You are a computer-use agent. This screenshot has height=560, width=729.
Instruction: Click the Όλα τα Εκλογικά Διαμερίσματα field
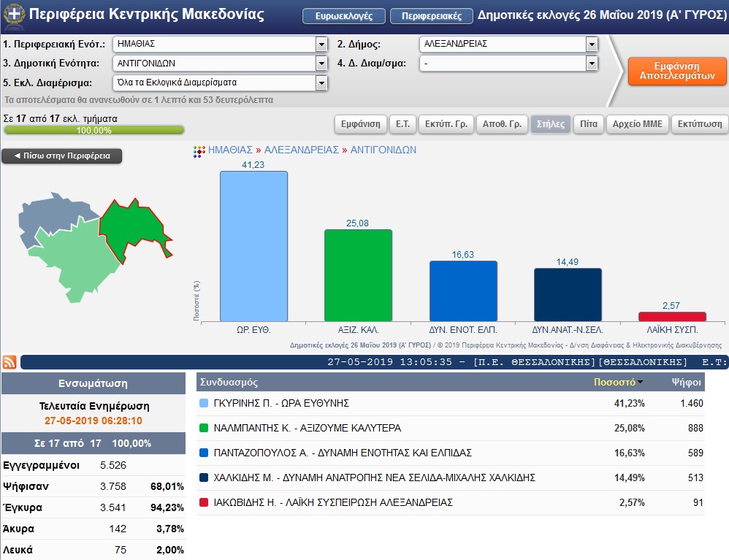[220, 83]
